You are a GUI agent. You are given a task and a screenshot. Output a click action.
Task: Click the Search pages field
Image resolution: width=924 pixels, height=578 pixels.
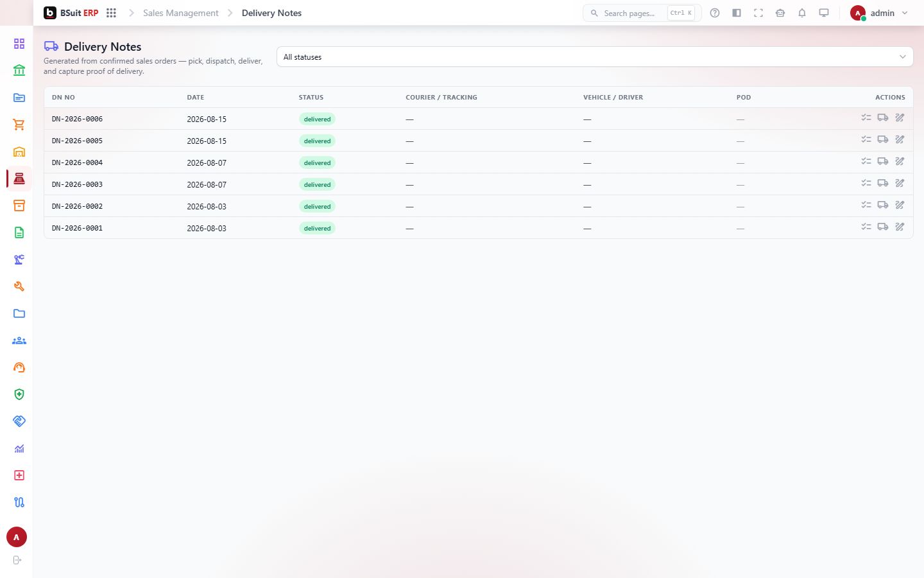click(x=642, y=13)
